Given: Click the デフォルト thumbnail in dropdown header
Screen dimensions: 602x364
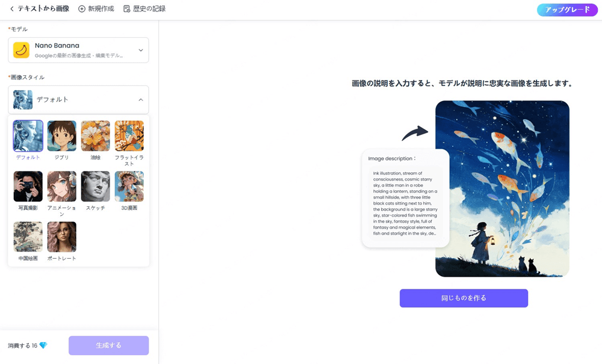Looking at the screenshot, I should point(23,100).
